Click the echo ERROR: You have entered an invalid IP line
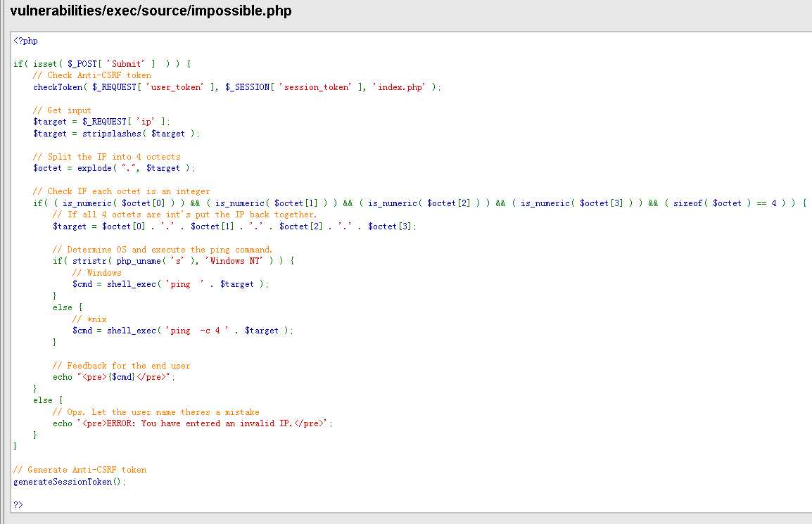Viewport: 812px width, 524px height. [x=193, y=423]
